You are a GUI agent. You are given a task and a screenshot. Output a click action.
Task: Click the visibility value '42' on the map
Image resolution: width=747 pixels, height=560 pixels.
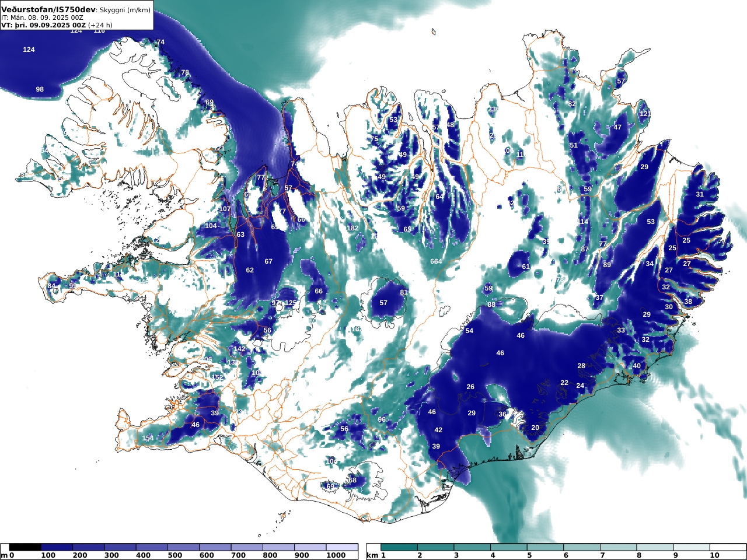tap(438, 430)
